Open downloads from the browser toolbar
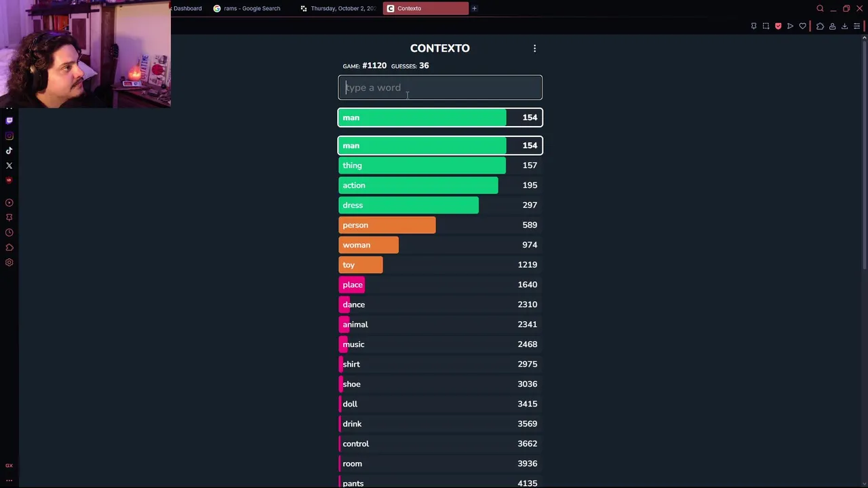Image resolution: width=868 pixels, height=488 pixels. (x=844, y=26)
